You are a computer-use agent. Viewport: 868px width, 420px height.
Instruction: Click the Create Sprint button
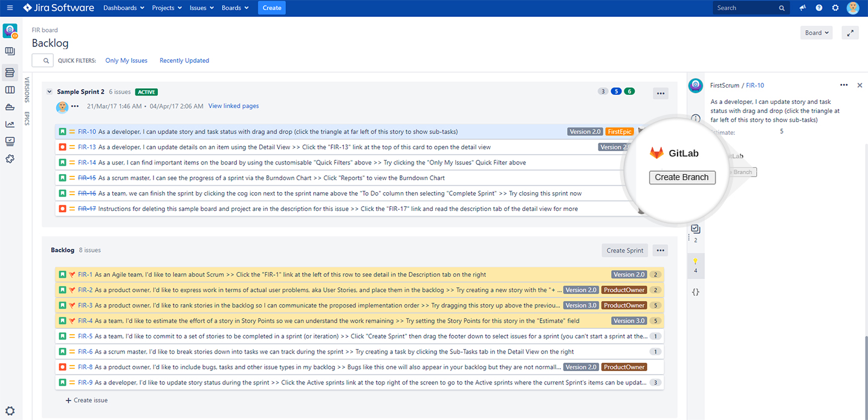click(624, 250)
